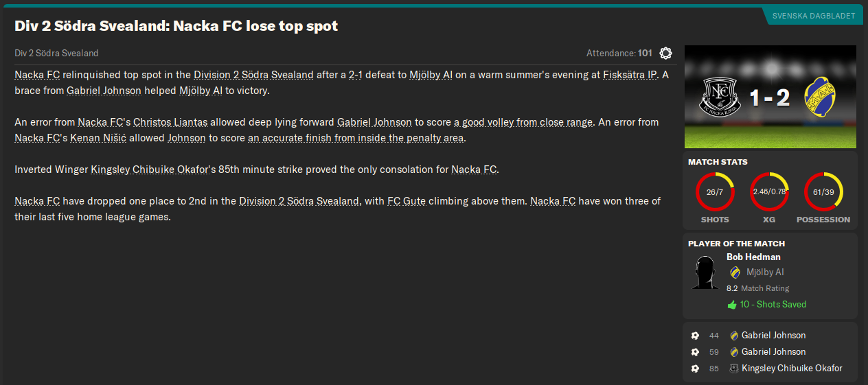Click the FC Gute club link
Image resolution: width=868 pixels, height=385 pixels.
[x=407, y=201]
